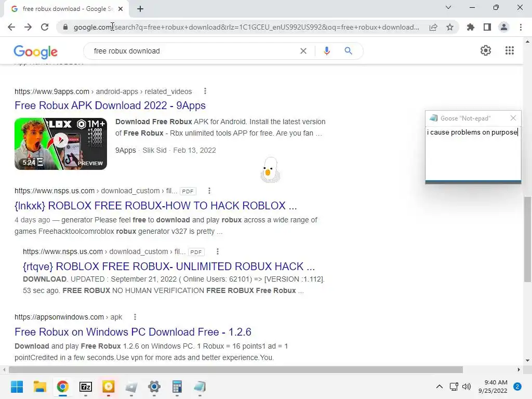Open the notification center badge
The width and height of the screenshot is (532, 399).
(x=517, y=387)
